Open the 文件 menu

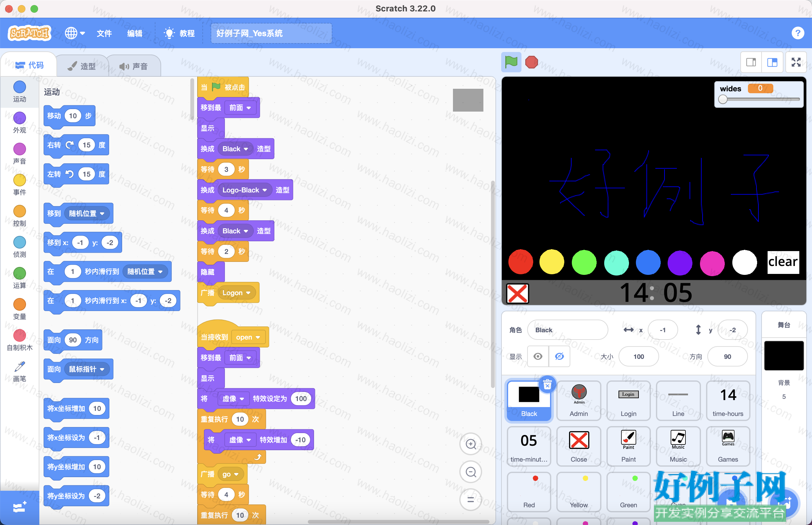tap(104, 33)
